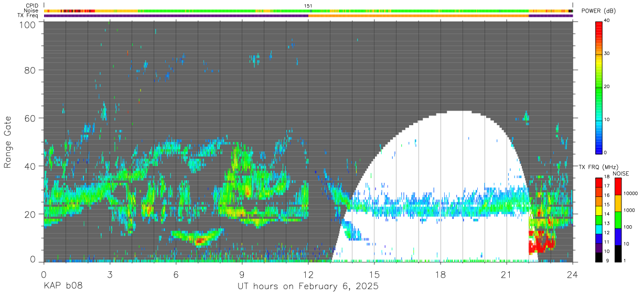Click the 30 label on the power colorbar
This screenshot has height=297, width=644.
click(x=607, y=54)
